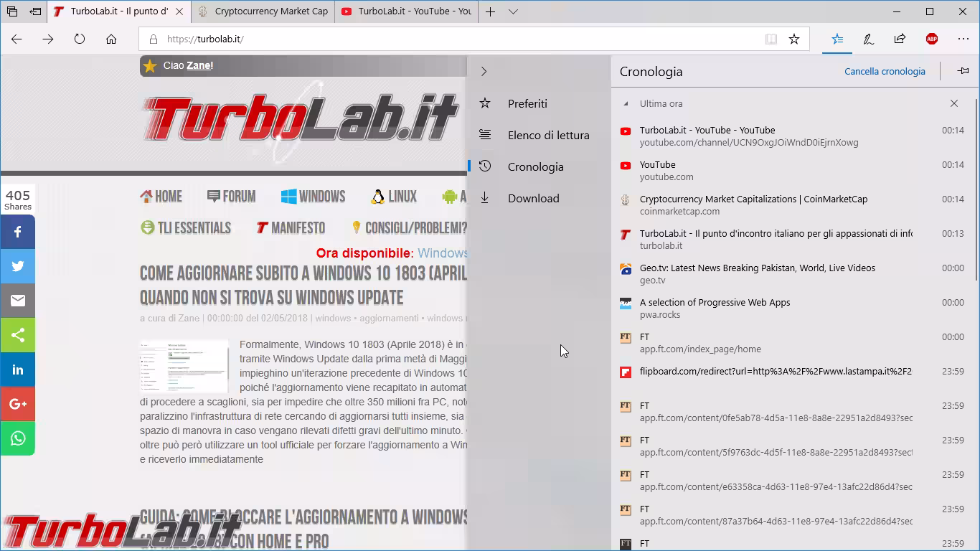Open the FORUM section
The height and width of the screenshot is (551, 980).
click(x=231, y=197)
